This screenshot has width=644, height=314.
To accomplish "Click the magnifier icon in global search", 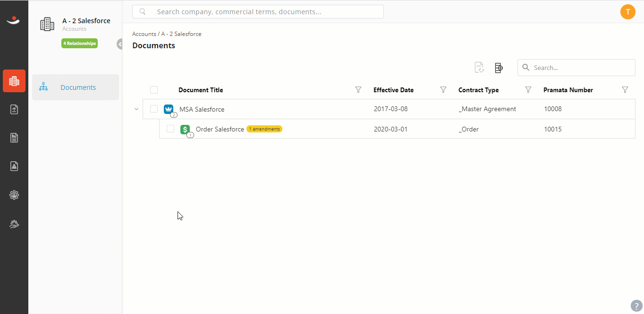I will click(x=143, y=12).
